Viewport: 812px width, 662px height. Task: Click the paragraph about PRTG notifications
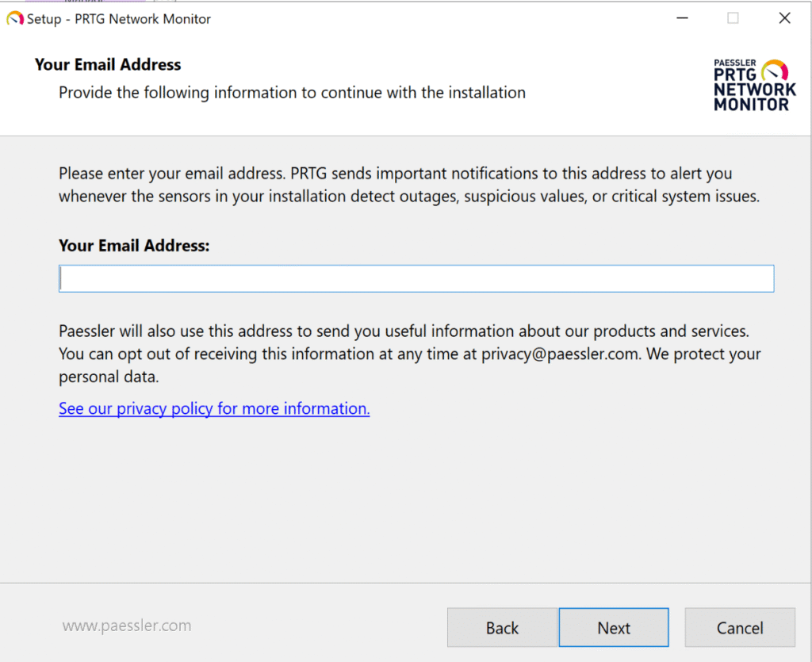pyautogui.click(x=408, y=185)
